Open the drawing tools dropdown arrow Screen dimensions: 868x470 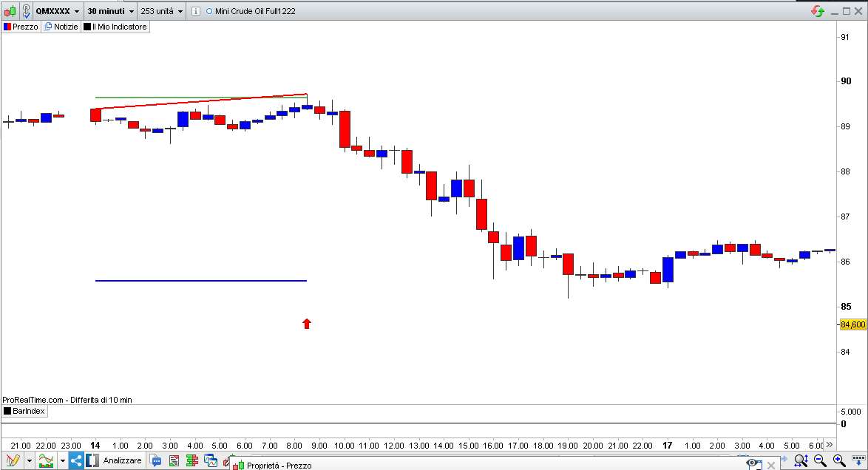click(x=30, y=460)
